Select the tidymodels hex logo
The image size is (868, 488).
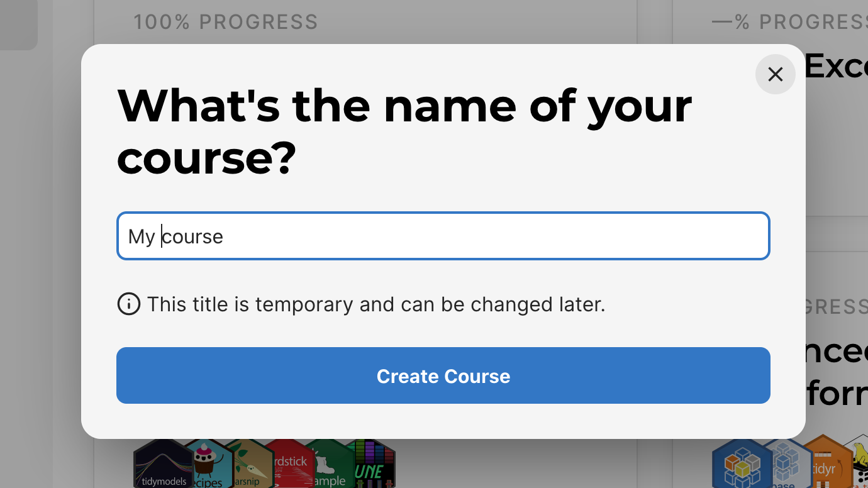164,464
